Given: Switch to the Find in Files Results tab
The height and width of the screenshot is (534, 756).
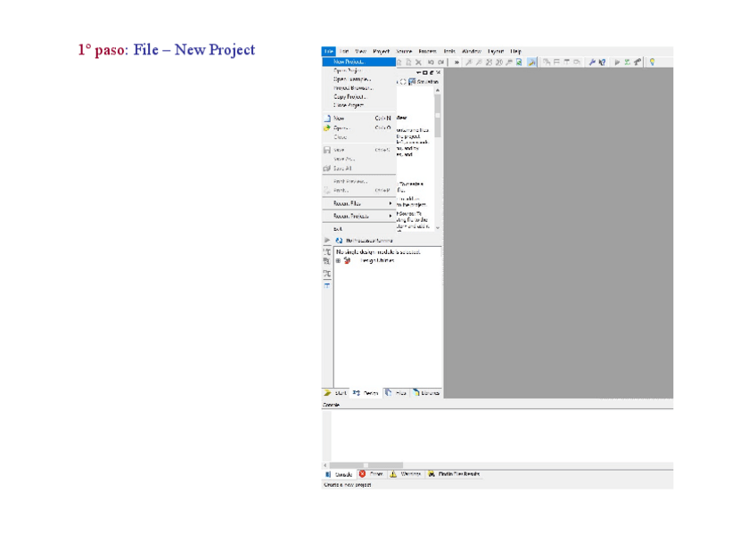Looking at the screenshot, I should pos(454,474).
